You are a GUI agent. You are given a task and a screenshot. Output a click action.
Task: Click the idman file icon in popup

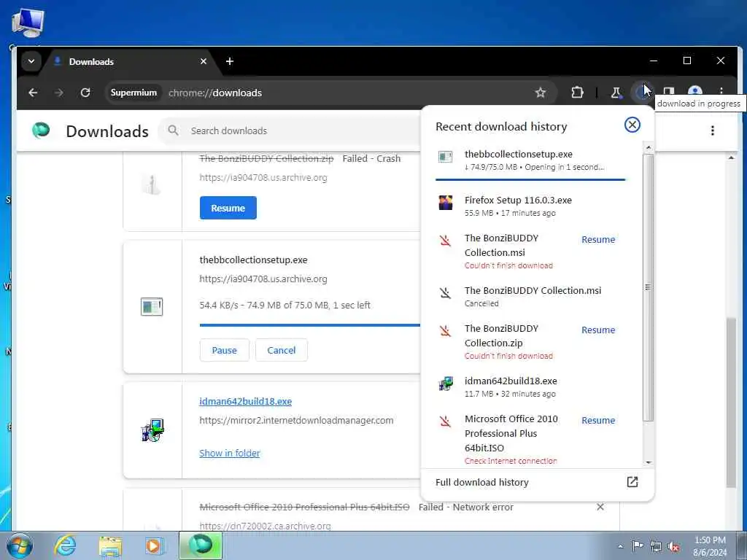click(x=446, y=384)
